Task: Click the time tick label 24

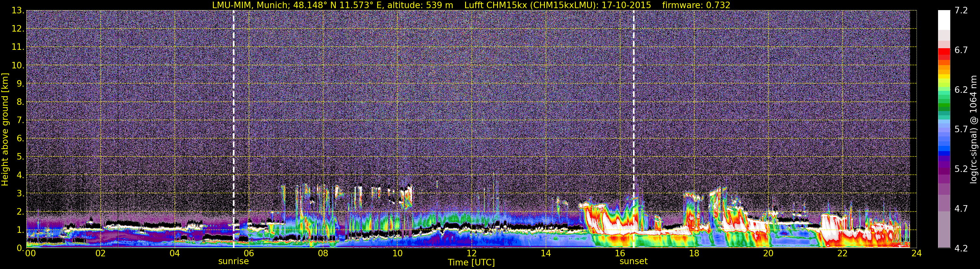Action: [x=917, y=253]
